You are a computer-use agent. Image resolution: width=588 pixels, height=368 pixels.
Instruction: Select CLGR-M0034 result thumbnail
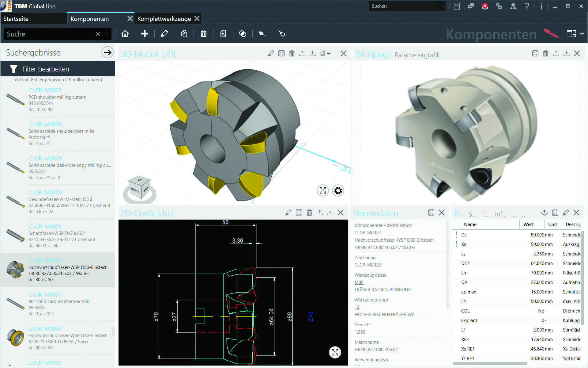pyautogui.click(x=15, y=337)
